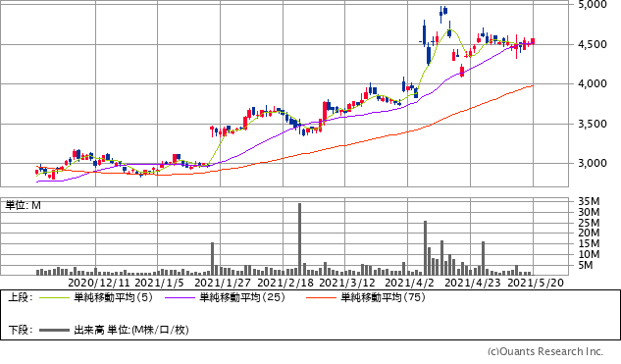Click the 2021/4/23 date label
621x364 pixels.
[473, 283]
